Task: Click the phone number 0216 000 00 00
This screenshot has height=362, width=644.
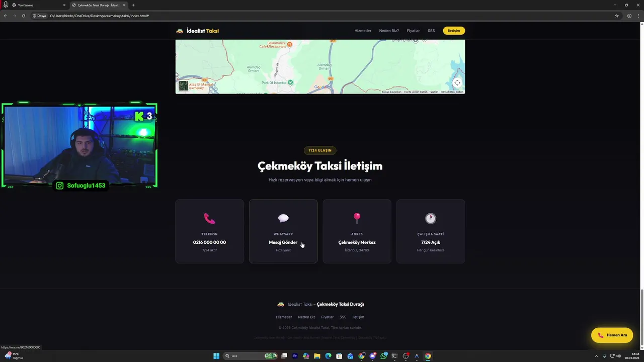Action: click(x=209, y=242)
